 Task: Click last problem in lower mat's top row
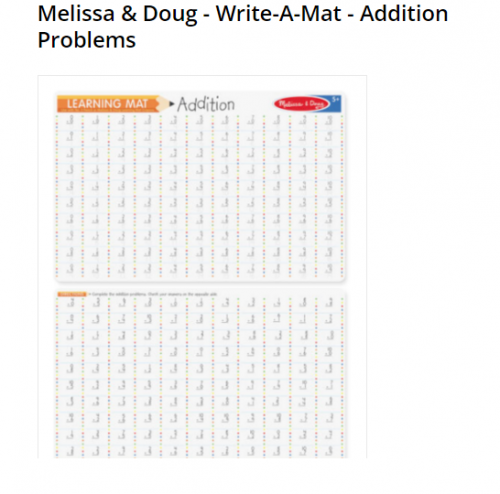pyautogui.click(x=329, y=303)
